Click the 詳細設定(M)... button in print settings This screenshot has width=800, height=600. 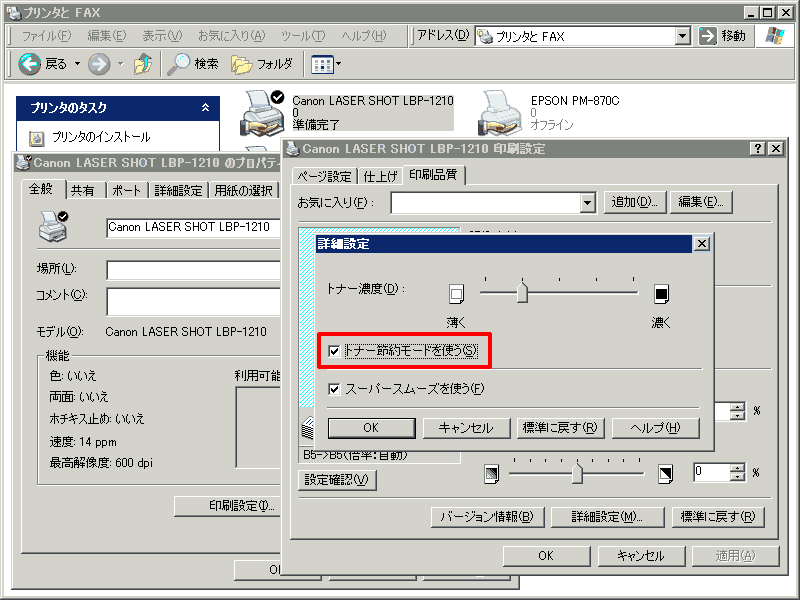[x=607, y=517]
